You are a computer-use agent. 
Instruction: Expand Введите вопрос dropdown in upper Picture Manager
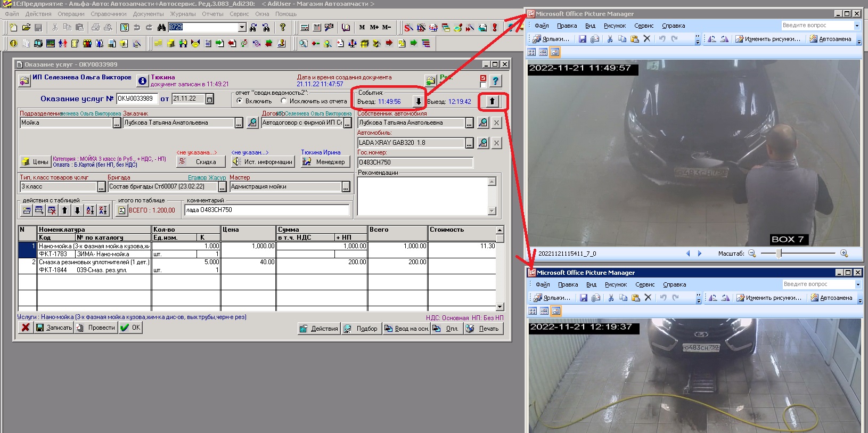tap(857, 26)
